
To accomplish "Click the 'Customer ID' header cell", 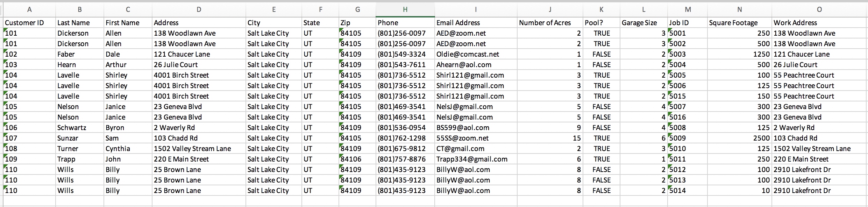I will (x=29, y=23).
